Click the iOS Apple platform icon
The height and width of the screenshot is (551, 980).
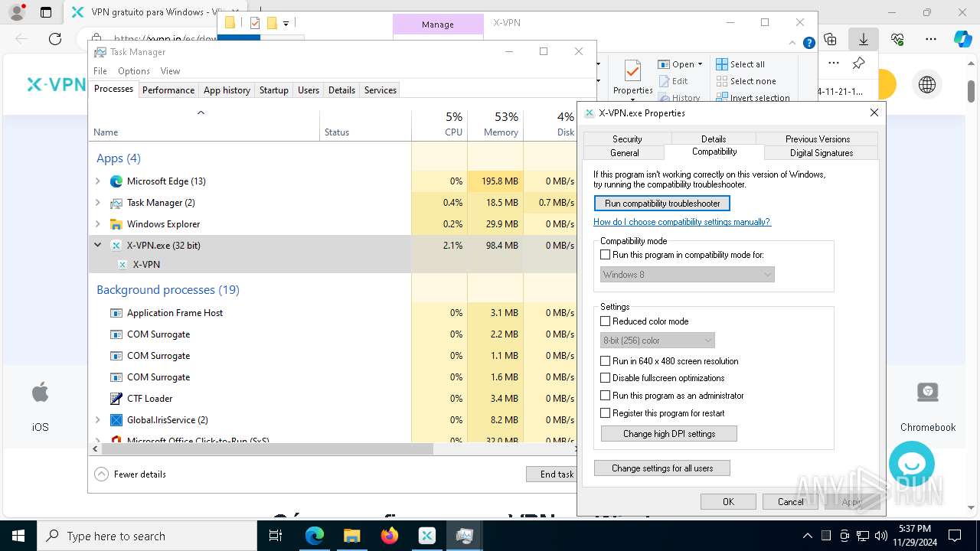[40, 393]
